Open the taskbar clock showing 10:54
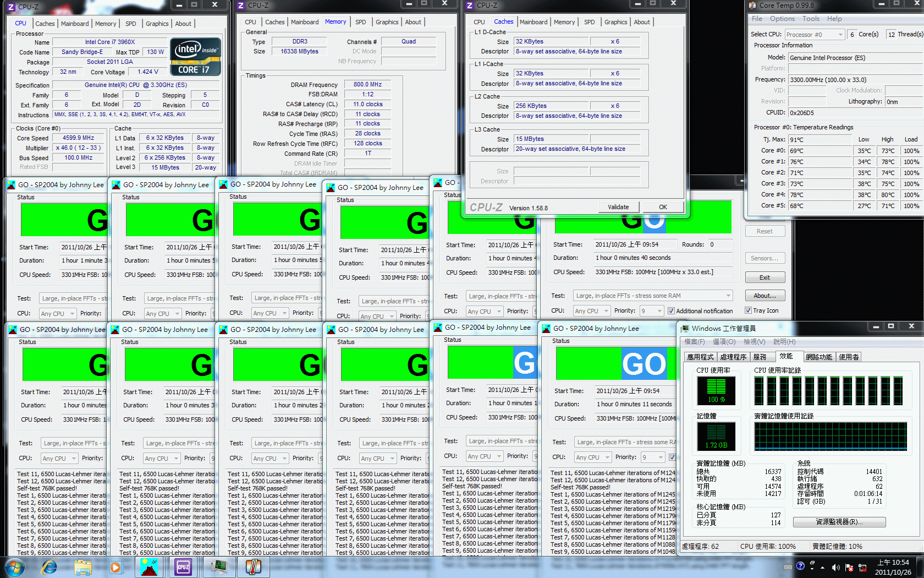The image size is (924, 578). point(893,567)
